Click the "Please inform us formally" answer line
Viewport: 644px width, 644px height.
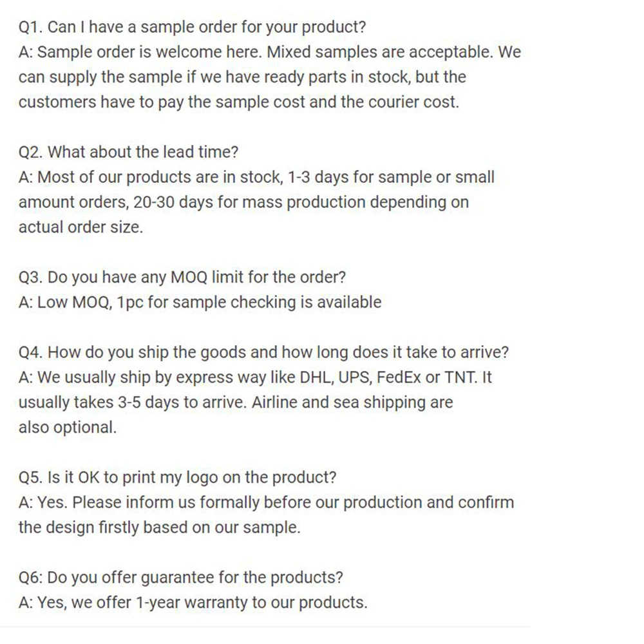point(266,502)
